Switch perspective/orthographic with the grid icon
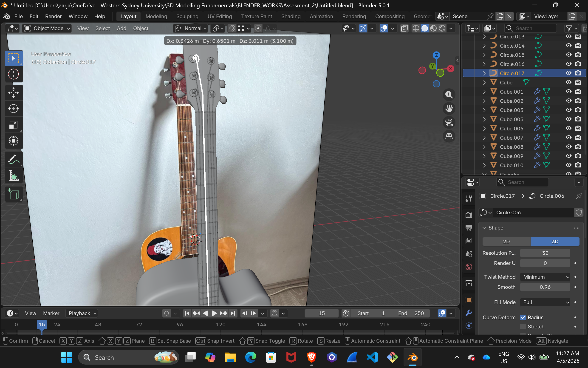Screen dimensions: 588x368 449,136
